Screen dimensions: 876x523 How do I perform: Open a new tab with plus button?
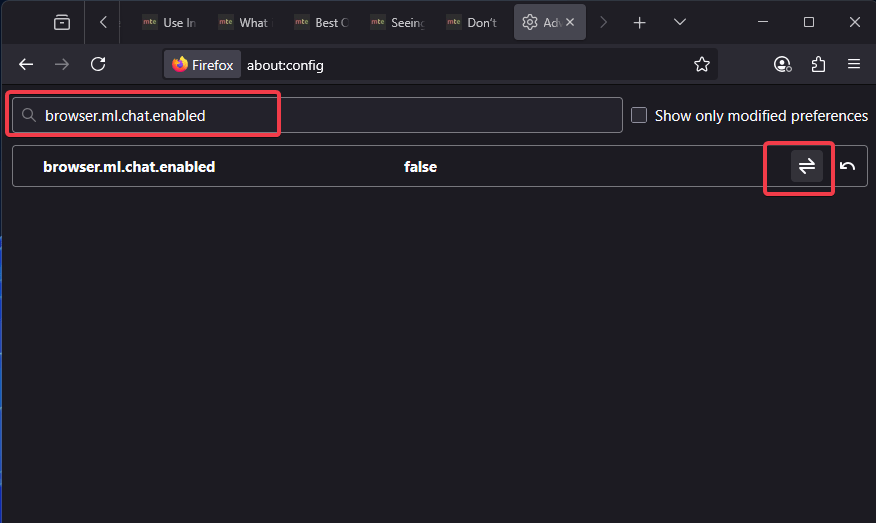coord(640,22)
